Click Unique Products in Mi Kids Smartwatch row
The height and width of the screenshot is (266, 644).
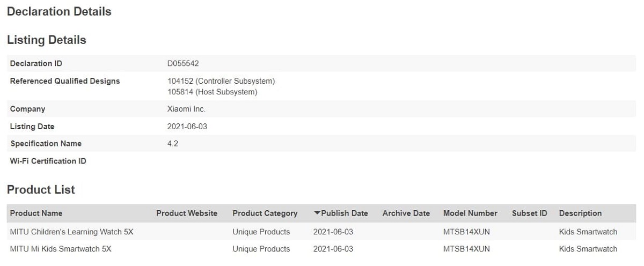261,249
